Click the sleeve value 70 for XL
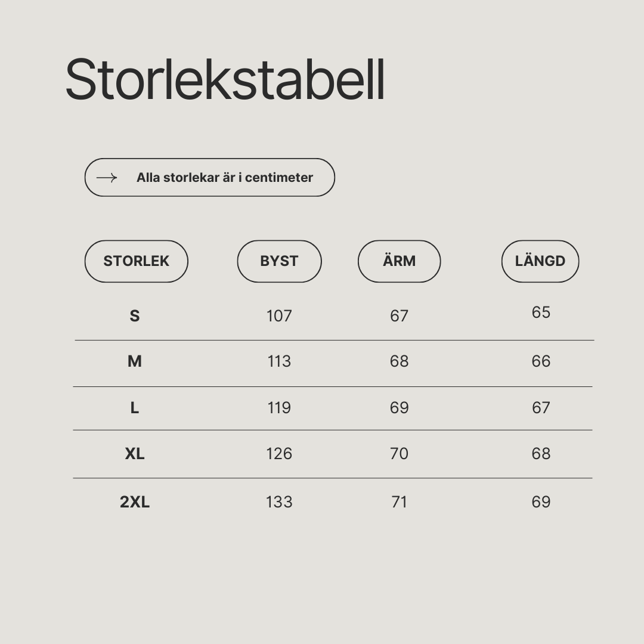The width and height of the screenshot is (644, 644). tap(399, 454)
